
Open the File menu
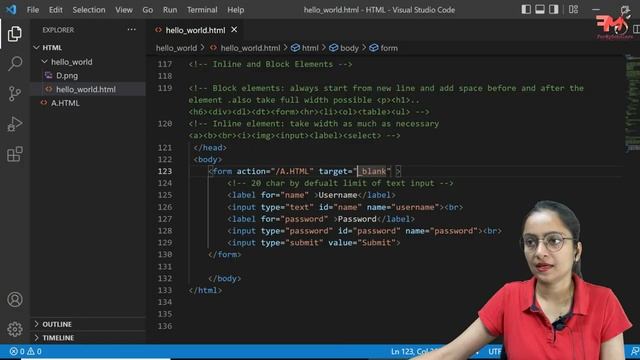click(33, 10)
